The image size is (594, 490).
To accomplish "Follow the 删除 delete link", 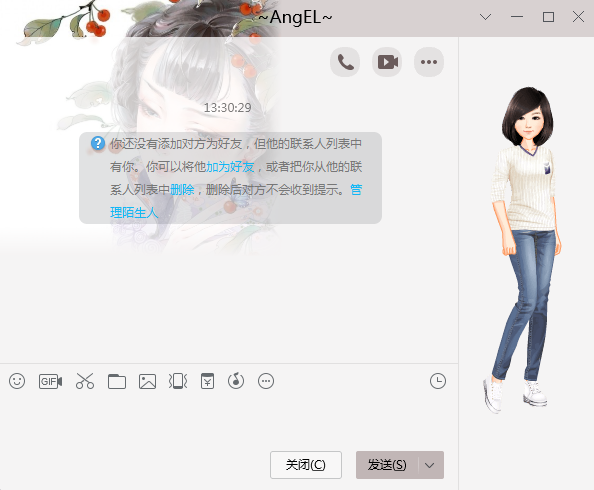I will (x=182, y=189).
